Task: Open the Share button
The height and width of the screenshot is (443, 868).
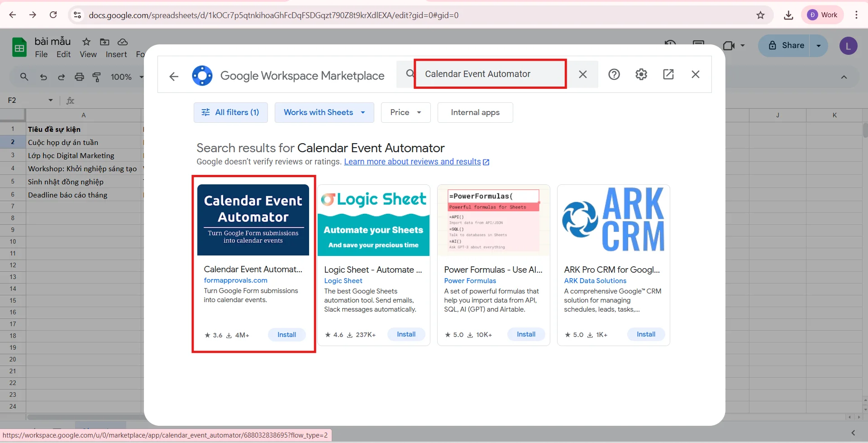Action: coord(786,45)
